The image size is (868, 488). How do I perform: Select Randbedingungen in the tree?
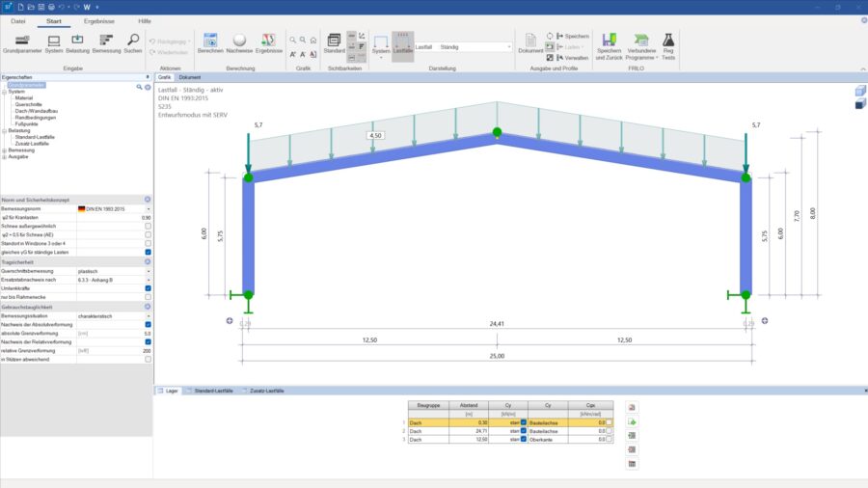pyautogui.click(x=34, y=118)
